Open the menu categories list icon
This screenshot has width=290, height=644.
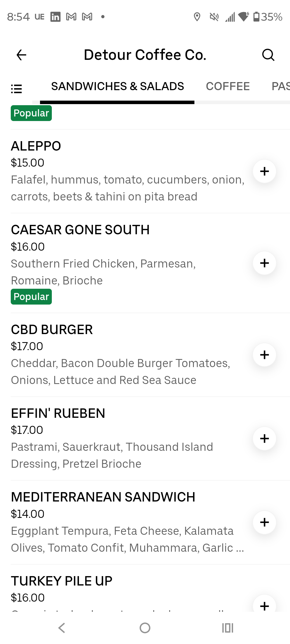[16, 89]
